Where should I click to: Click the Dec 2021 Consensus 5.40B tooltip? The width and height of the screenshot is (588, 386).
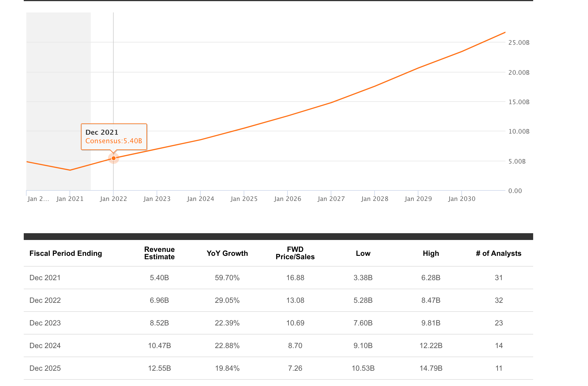click(114, 137)
